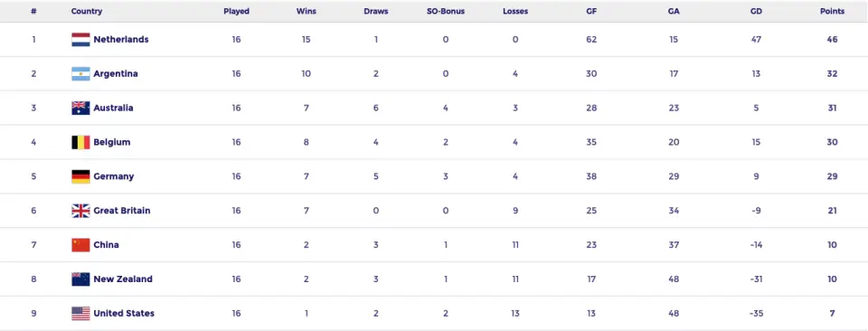868x331 pixels.
Task: Select the China flag icon
Action: 80,245
